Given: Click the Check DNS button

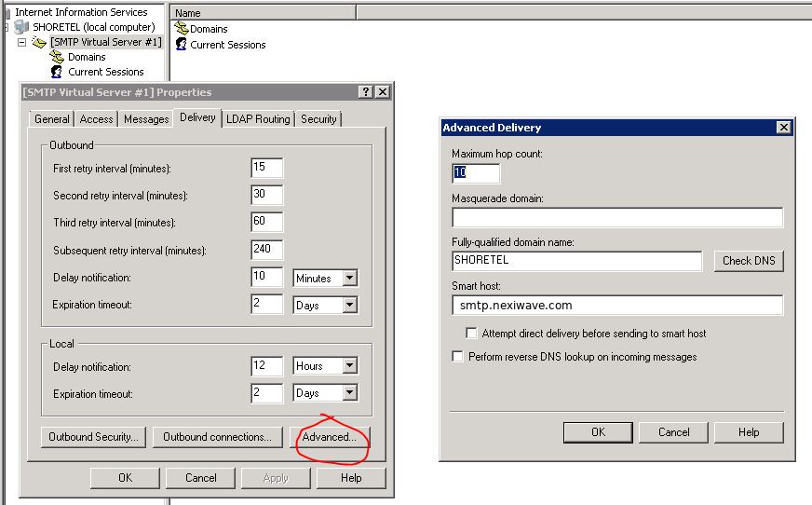Looking at the screenshot, I should click(x=749, y=261).
